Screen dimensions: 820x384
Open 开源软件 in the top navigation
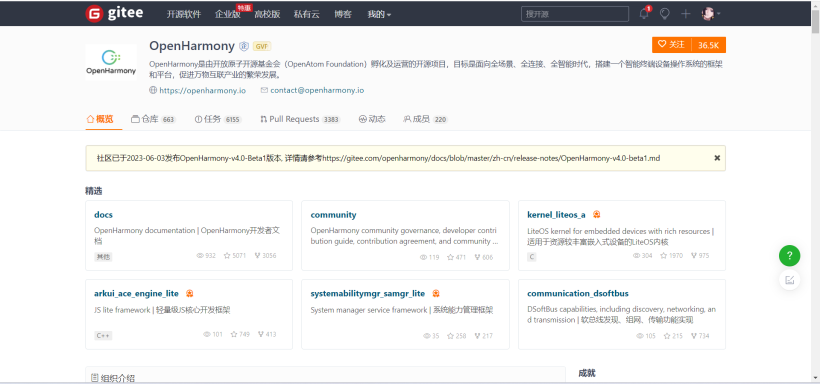tap(184, 14)
